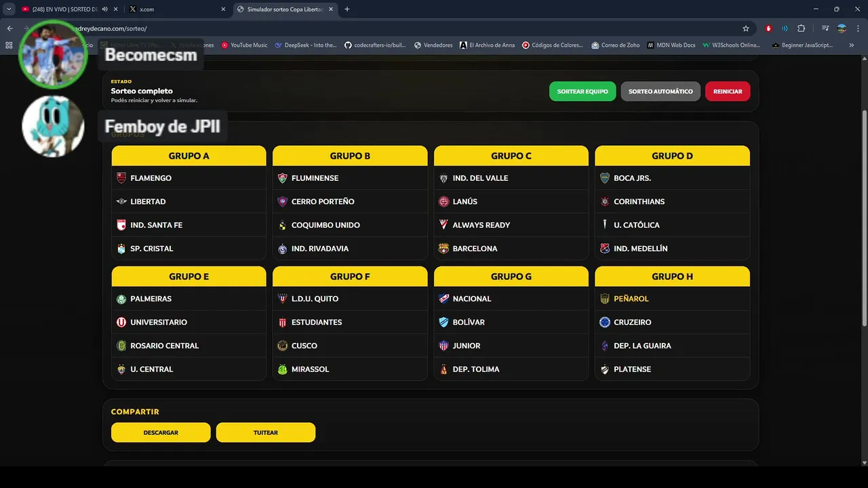868x488 pixels.
Task: Share the draw via Tuitear button
Action: pos(266,432)
